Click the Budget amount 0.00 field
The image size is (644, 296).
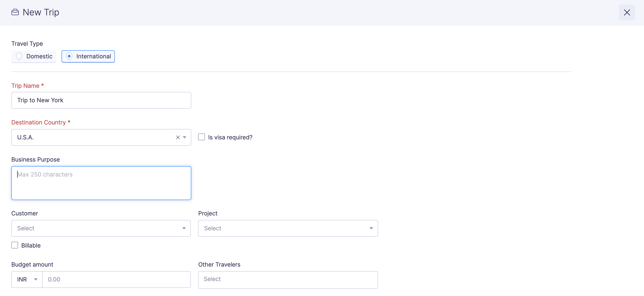tap(116, 279)
